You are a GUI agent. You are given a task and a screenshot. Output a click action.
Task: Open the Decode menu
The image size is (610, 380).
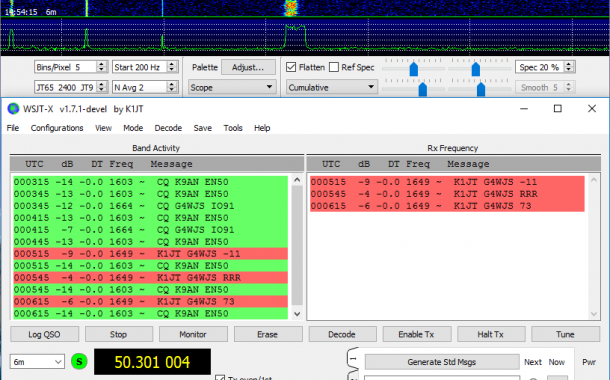coord(168,128)
